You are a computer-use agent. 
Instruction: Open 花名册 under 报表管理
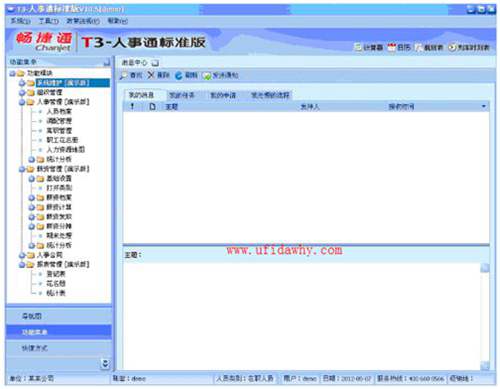click(x=56, y=284)
